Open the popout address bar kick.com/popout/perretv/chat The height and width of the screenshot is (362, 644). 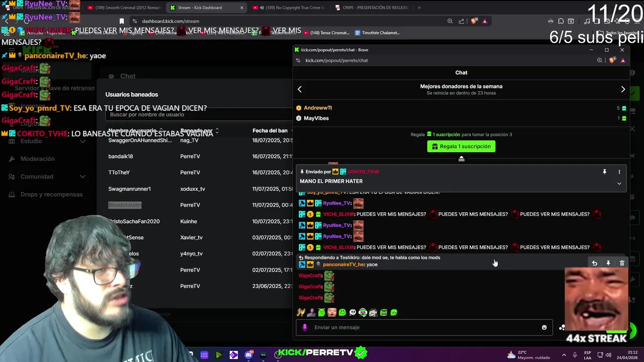click(337, 60)
